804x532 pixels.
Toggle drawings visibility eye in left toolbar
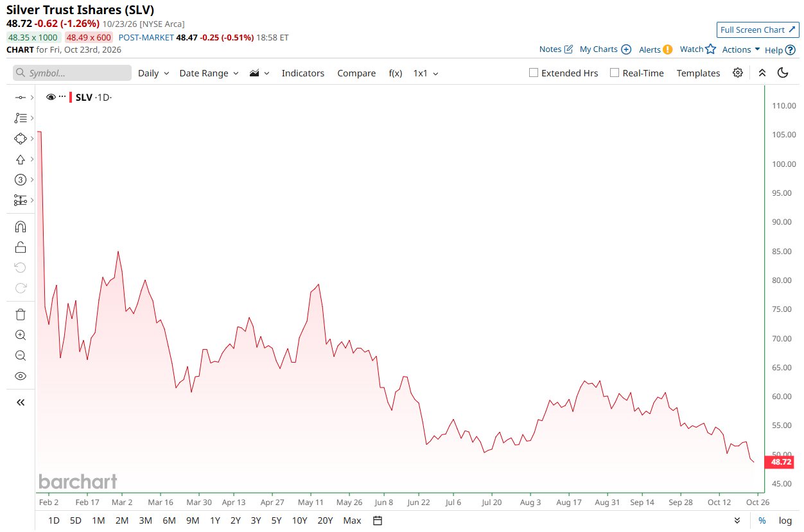20,376
